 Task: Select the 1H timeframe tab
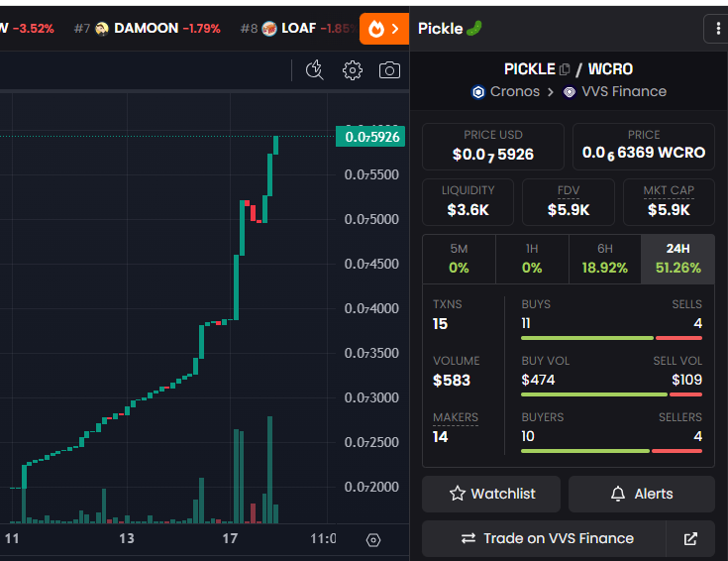pyautogui.click(x=532, y=259)
